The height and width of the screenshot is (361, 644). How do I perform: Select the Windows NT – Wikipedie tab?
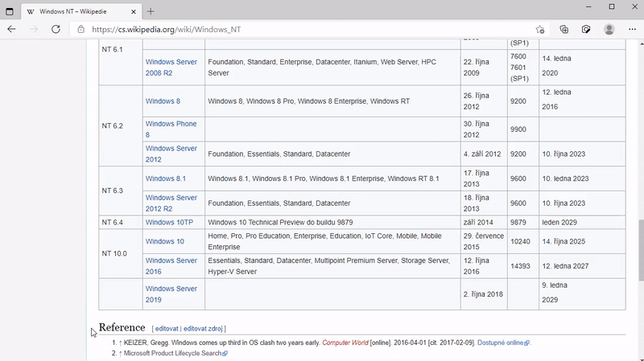(76, 11)
